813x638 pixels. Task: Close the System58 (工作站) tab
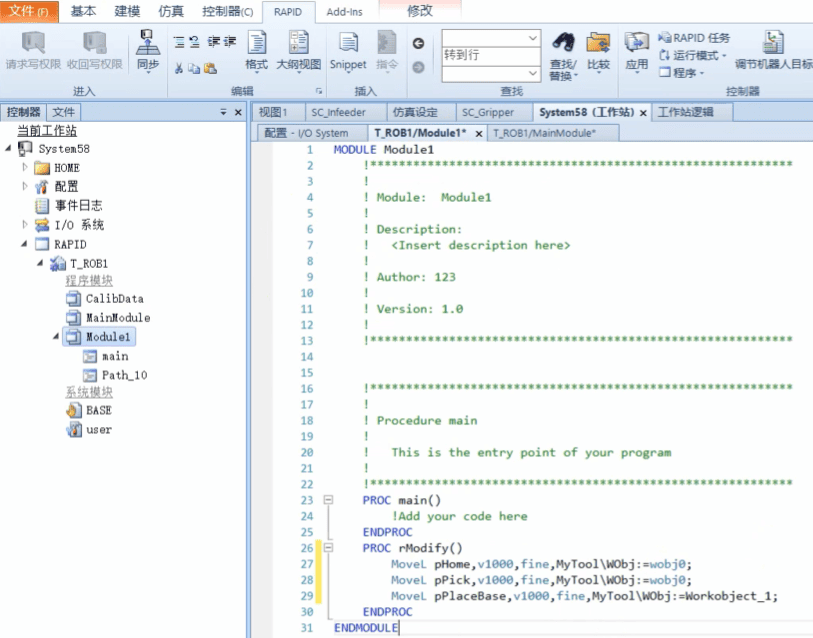tap(643, 113)
